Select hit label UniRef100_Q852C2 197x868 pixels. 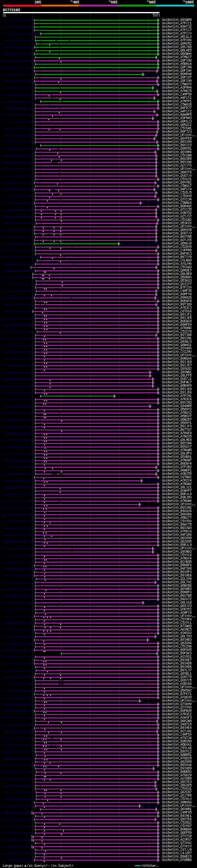pyautogui.click(x=177, y=125)
